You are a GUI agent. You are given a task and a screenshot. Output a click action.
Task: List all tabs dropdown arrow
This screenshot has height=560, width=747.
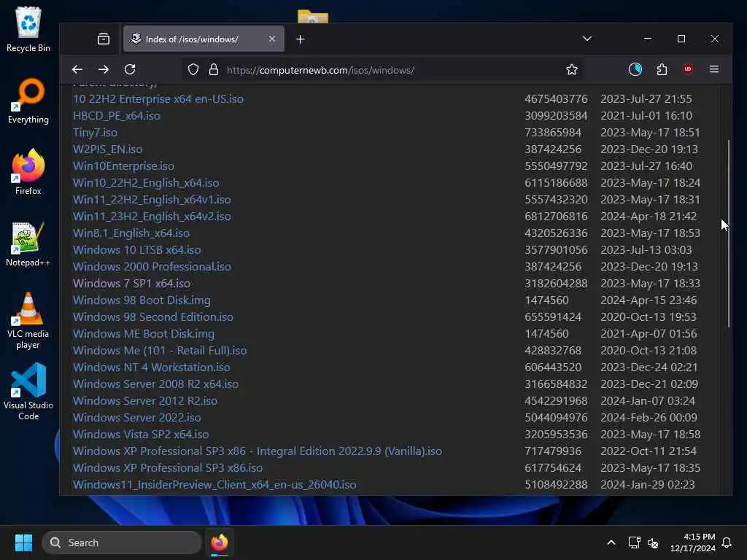click(587, 39)
